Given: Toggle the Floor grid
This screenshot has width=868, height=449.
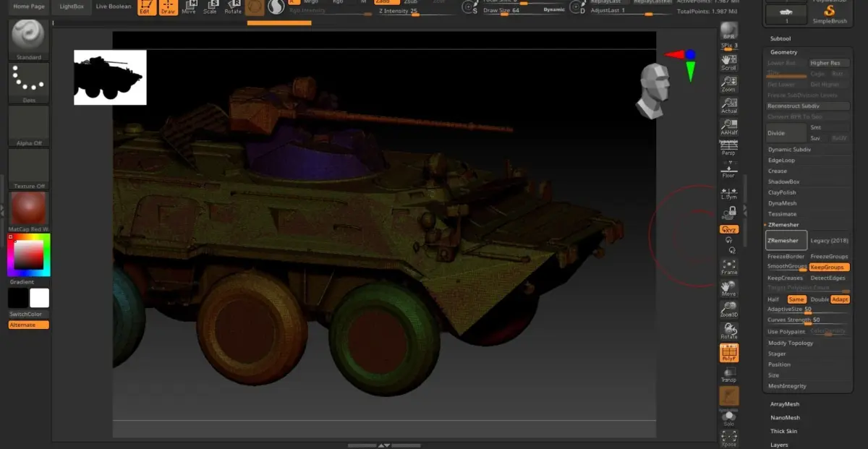Looking at the screenshot, I should coord(728,170).
